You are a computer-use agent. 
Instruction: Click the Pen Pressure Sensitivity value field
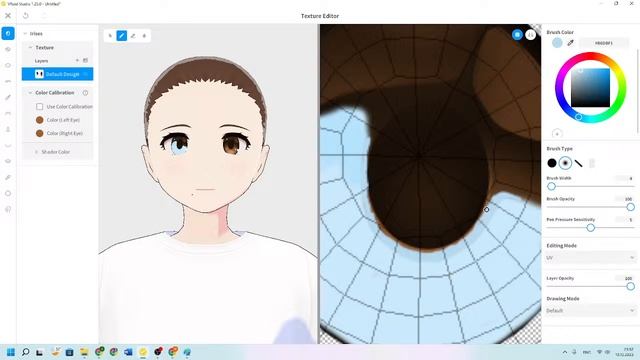tap(625, 220)
